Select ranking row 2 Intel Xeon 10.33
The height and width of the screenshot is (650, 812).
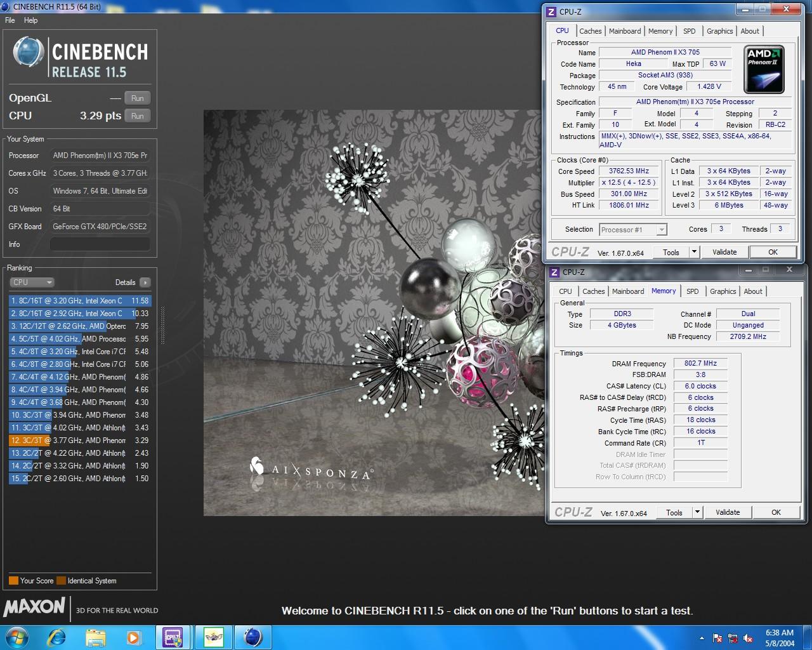pyautogui.click(x=80, y=314)
